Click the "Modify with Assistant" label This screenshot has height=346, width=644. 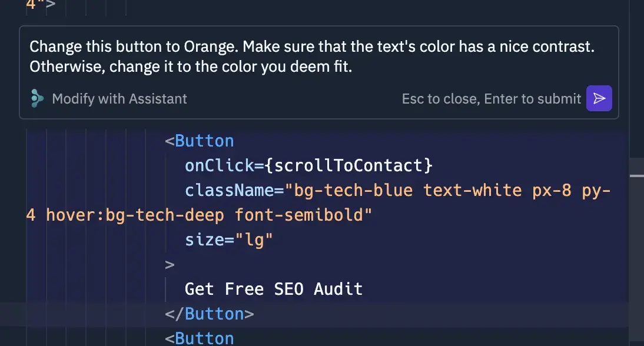pos(119,99)
